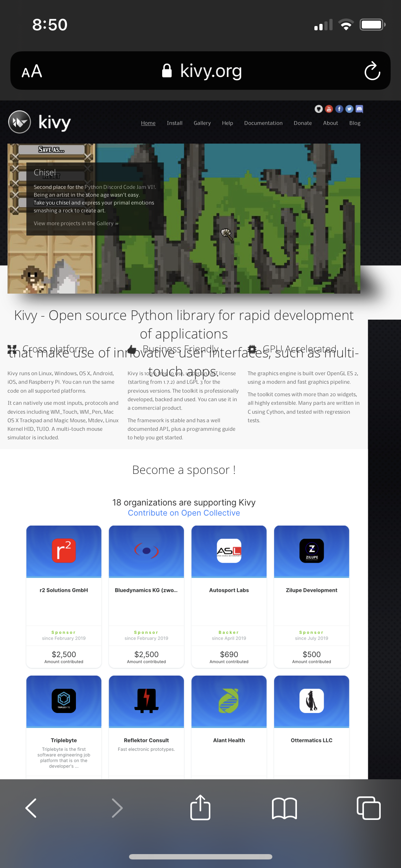Open the About menu item
Viewport: 401px width, 868px height.
[330, 123]
